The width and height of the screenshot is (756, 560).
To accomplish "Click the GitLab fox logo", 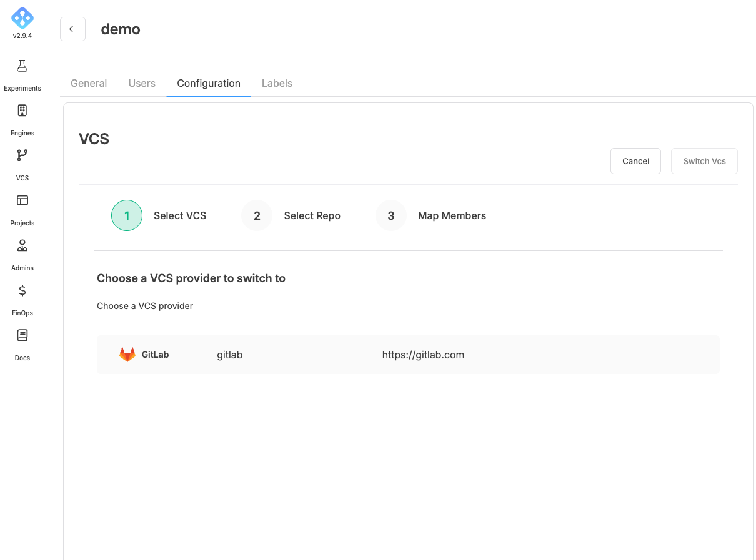I will [127, 355].
